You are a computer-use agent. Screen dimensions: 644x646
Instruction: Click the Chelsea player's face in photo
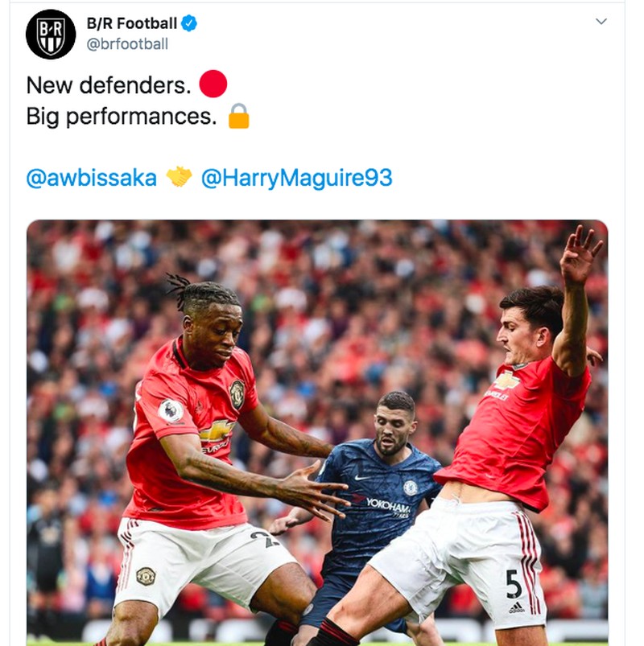pos(394,425)
